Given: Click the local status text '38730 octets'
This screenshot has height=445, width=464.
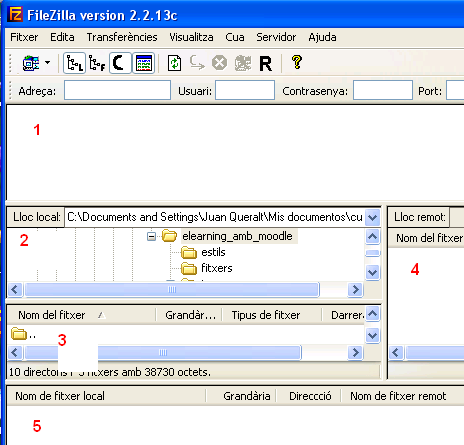Looking at the screenshot, I should point(178,372).
